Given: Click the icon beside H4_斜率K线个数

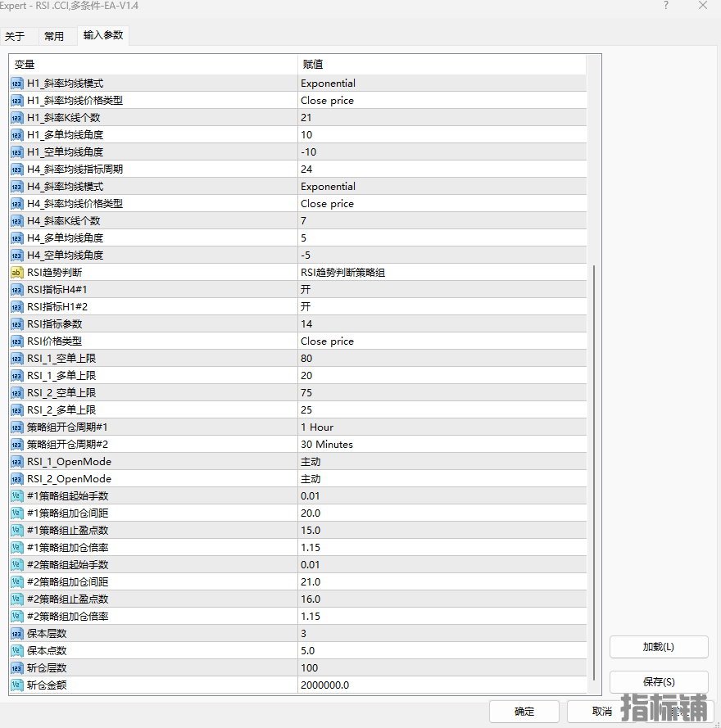Looking at the screenshot, I should tap(16, 221).
